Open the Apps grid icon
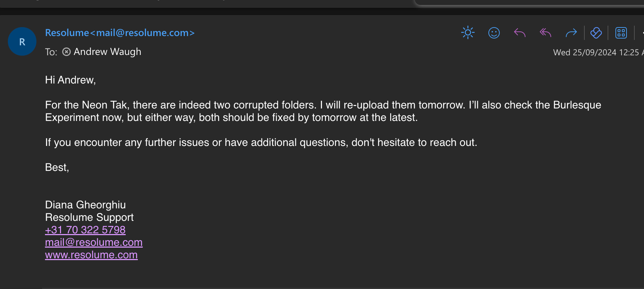 [621, 33]
